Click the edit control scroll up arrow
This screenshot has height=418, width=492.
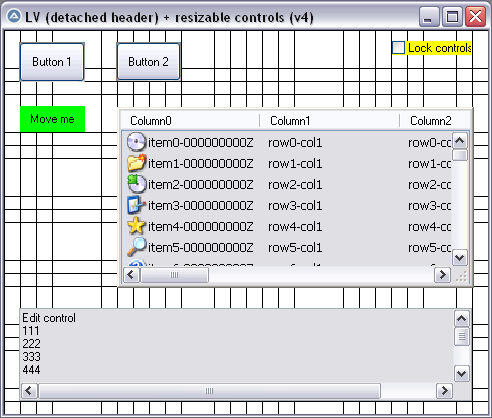(x=461, y=319)
